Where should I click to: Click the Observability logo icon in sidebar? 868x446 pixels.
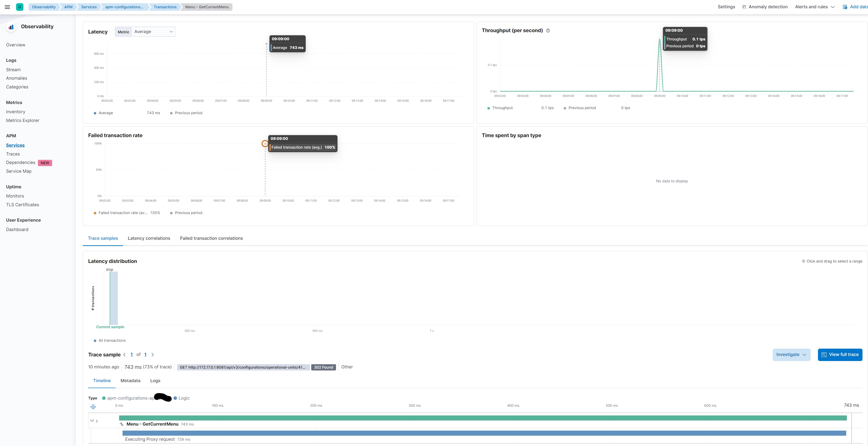(11, 27)
